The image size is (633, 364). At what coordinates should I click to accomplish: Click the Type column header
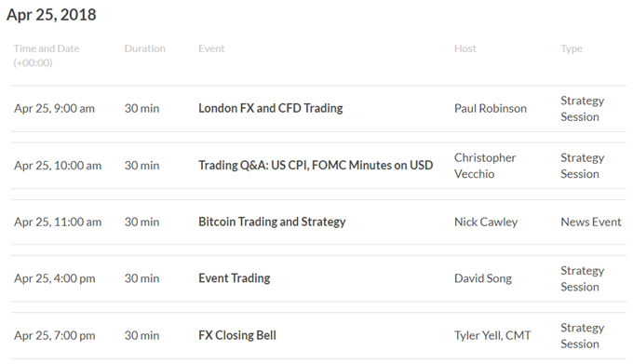pos(572,48)
